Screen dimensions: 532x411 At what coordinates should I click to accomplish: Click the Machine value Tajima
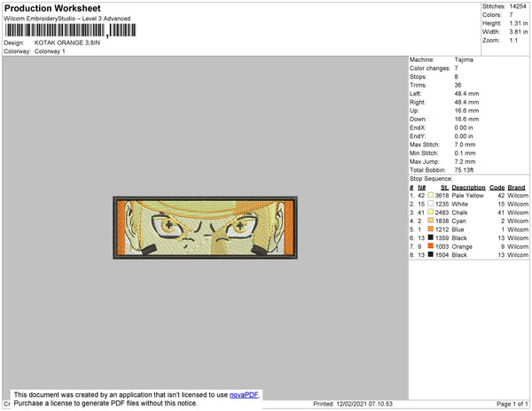pyautogui.click(x=464, y=59)
